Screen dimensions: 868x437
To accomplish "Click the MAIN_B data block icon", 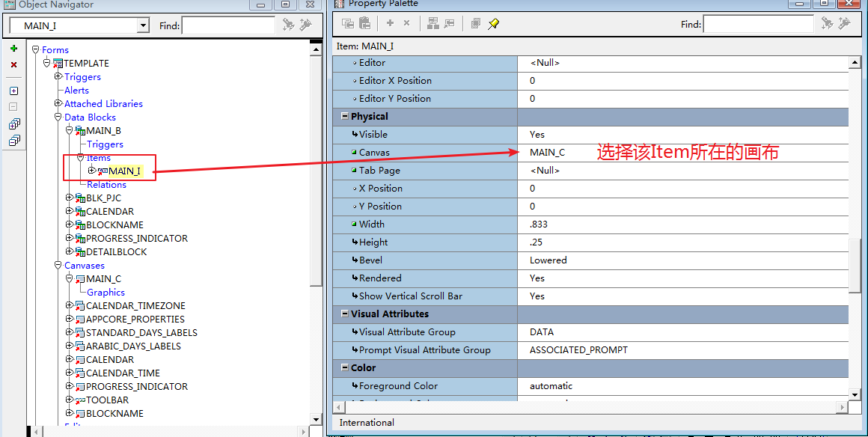I will pyautogui.click(x=80, y=131).
